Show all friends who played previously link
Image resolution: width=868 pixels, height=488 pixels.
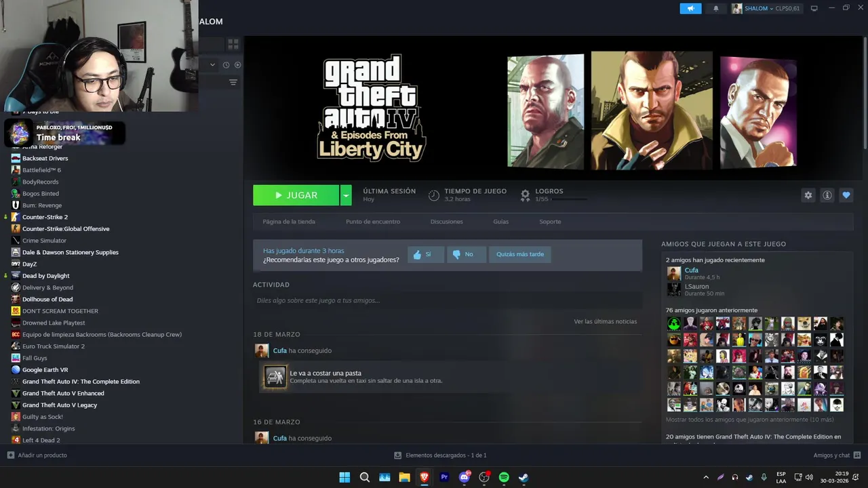pos(750,420)
